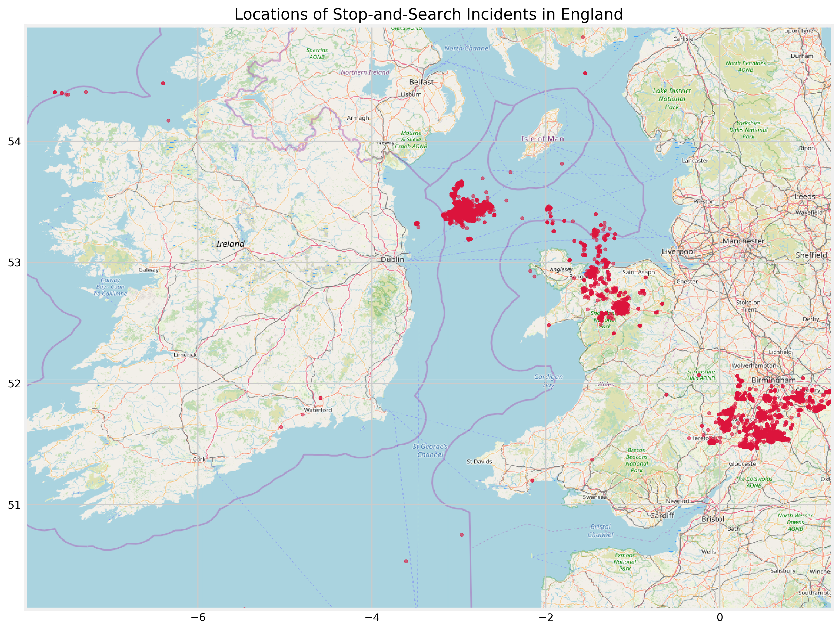
Task: Click the Stoke-on-Trent label
Action: tap(749, 306)
